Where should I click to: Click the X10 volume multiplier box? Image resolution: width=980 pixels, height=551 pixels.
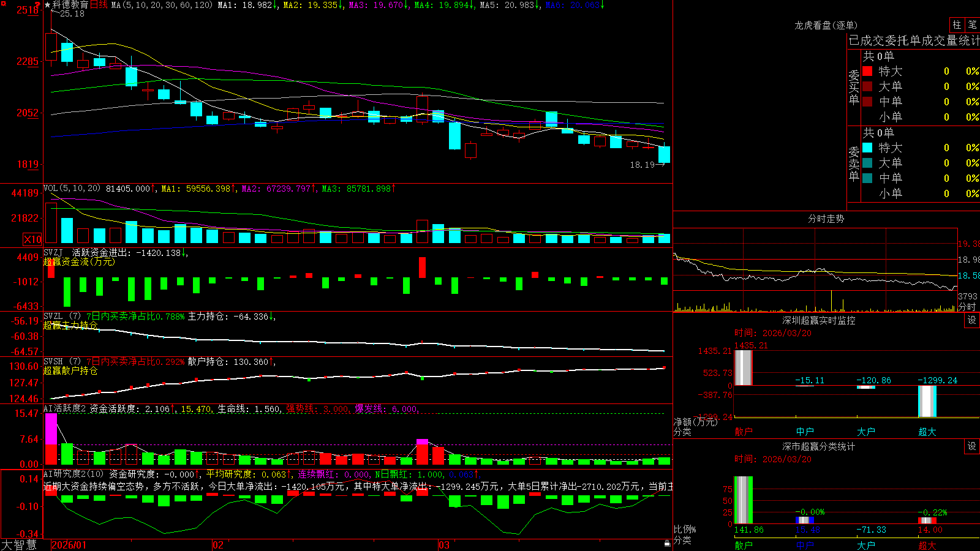coord(32,239)
